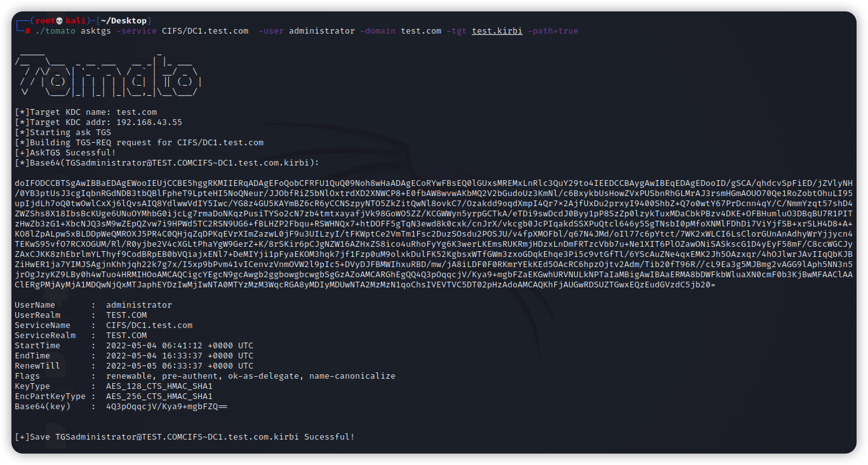Click the Flags value line
Image resolution: width=868 pixels, height=465 pixels.
250,376
